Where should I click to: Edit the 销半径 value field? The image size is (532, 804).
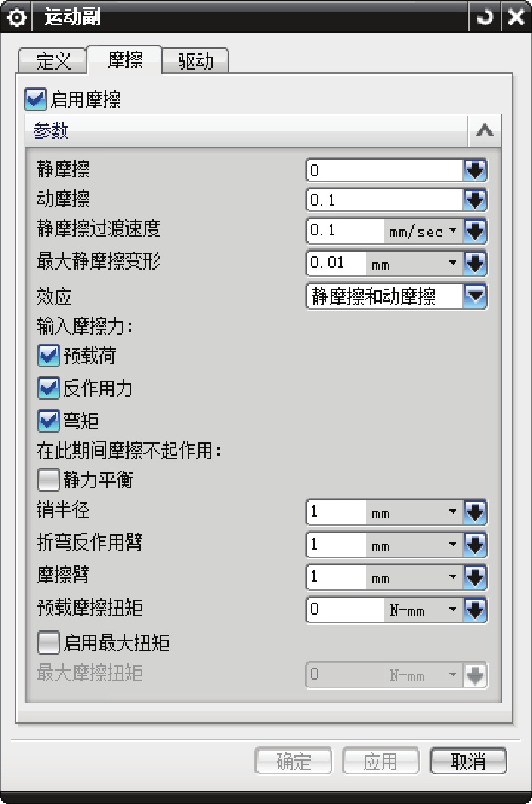point(336,511)
